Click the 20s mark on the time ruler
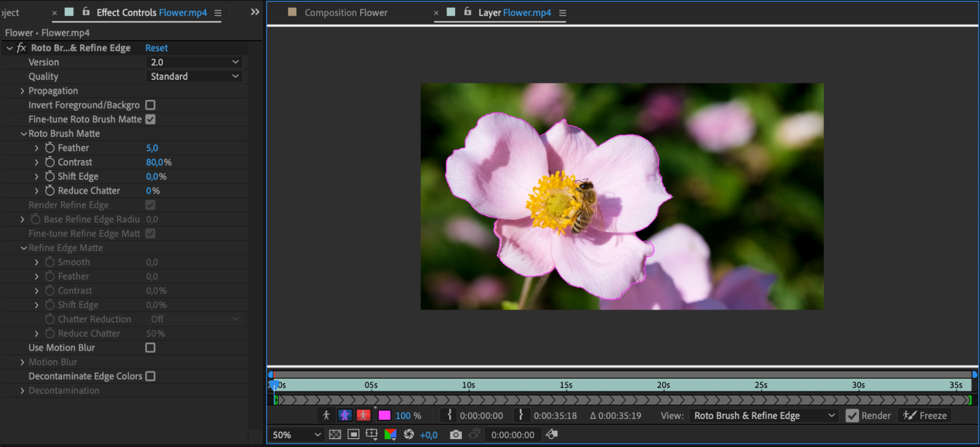The height and width of the screenshot is (447, 980). click(x=663, y=385)
